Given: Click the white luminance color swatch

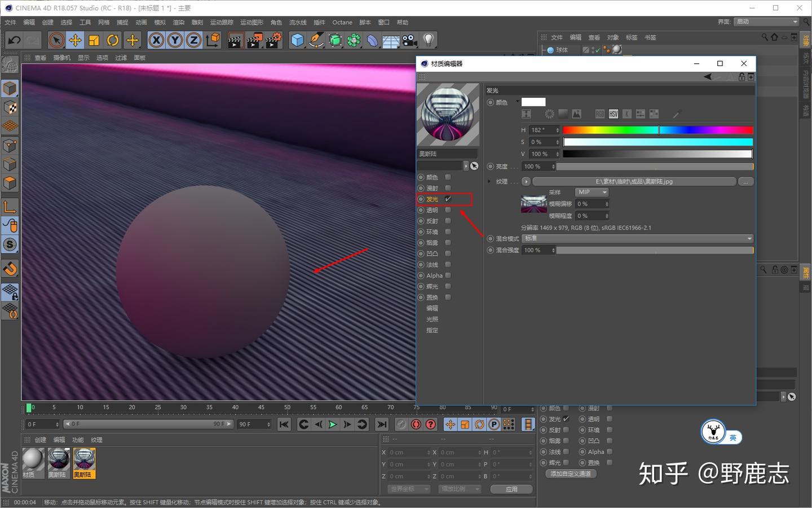Looking at the screenshot, I should tap(532, 102).
